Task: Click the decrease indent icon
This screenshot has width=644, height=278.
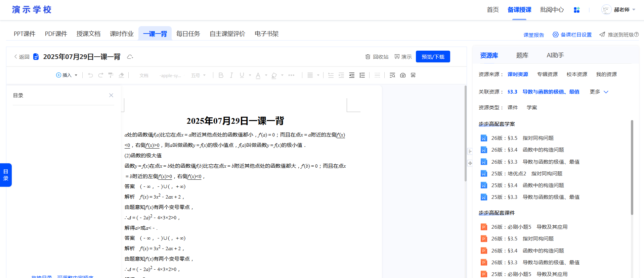Action: coord(331,75)
